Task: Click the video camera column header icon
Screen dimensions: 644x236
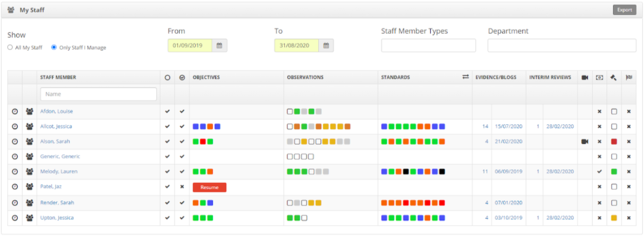Action: (x=585, y=77)
